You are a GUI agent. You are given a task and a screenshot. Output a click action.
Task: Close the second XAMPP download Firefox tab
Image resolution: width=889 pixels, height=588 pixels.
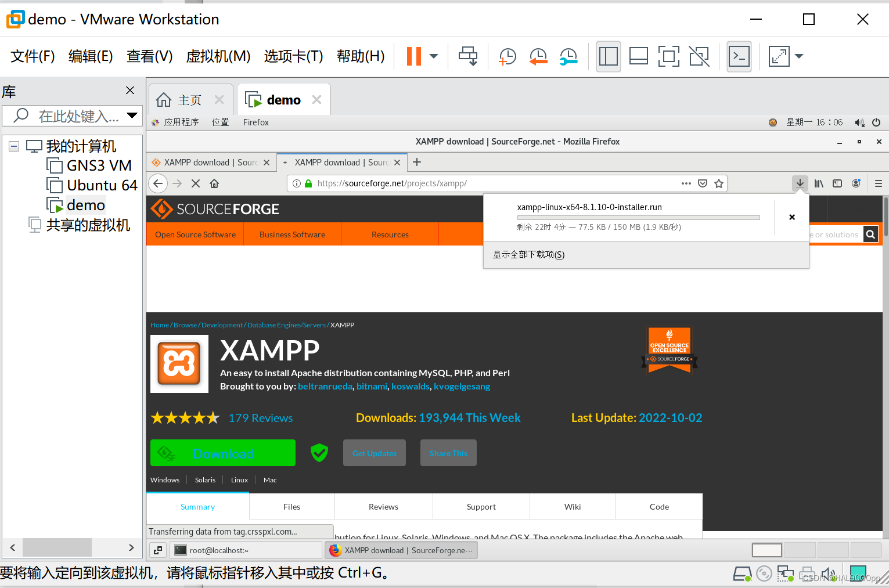(397, 163)
